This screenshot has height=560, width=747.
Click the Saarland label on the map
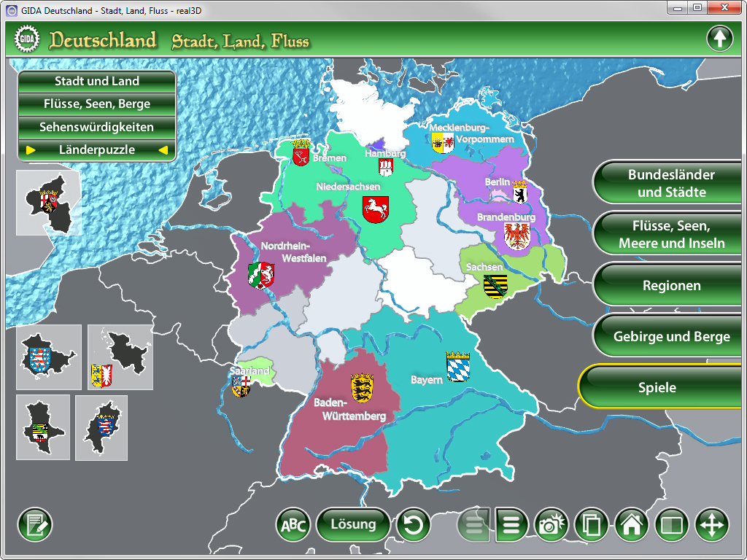[249, 370]
